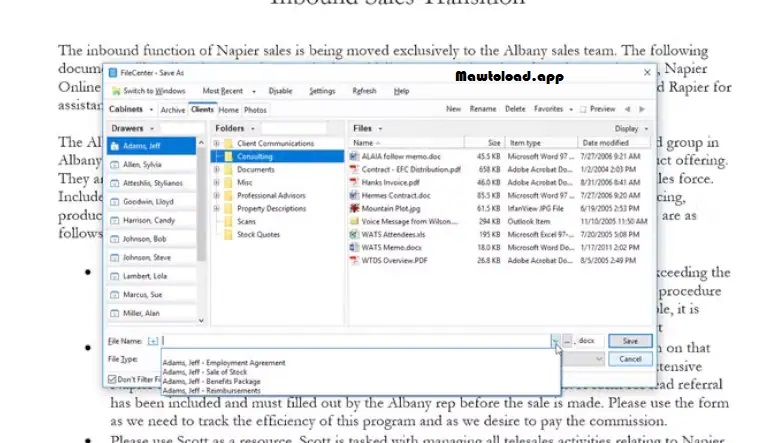Select the Johnson, Bob drawer

coord(152,239)
